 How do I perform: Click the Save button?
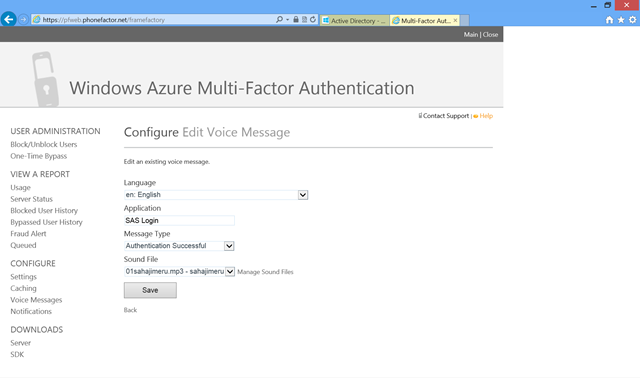[x=150, y=290]
